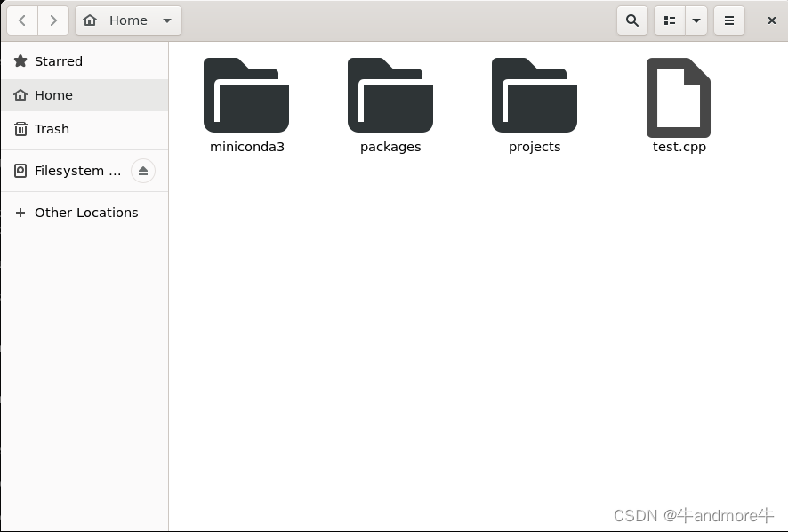Select the projects folder icon
The image size is (788, 532).
[x=535, y=95]
